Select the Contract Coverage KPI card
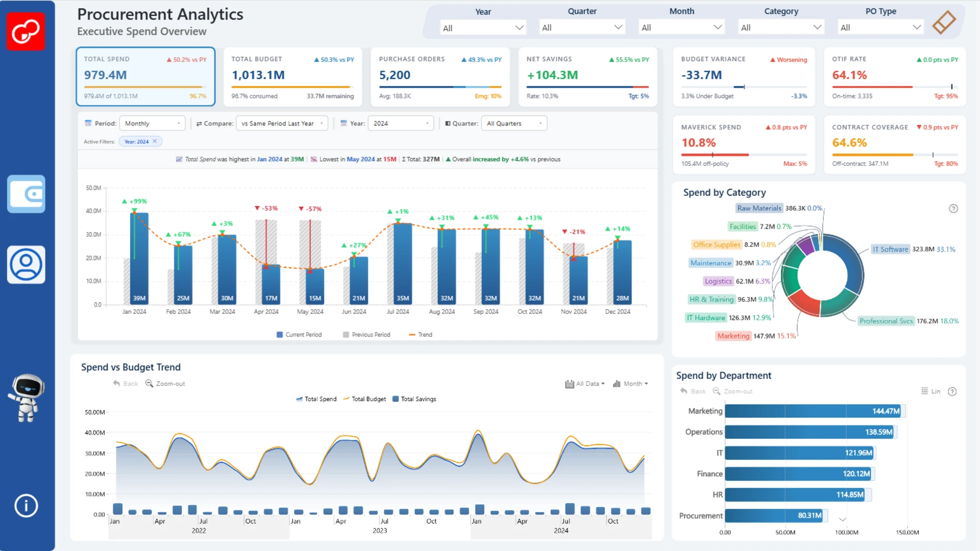 coord(895,145)
